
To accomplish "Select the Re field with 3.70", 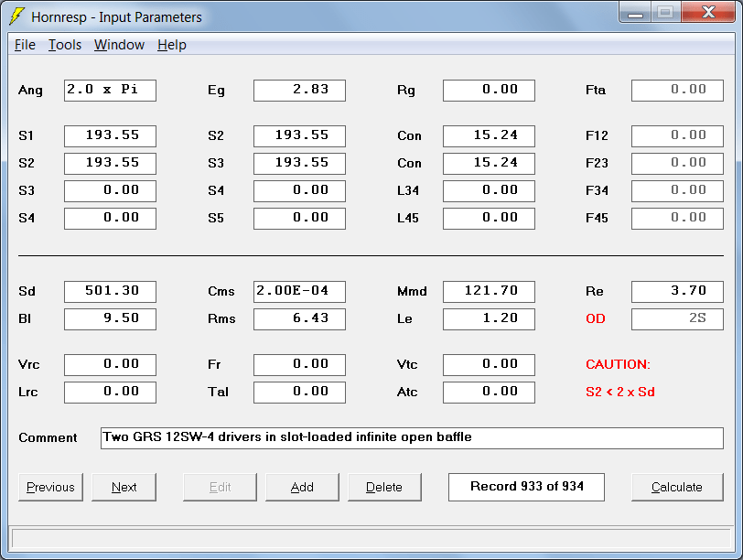I will pyautogui.click(x=678, y=292).
